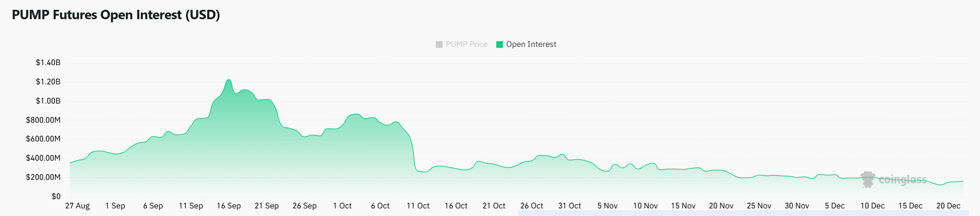980x216 pixels.
Task: Click the data zoom slider bar below the dates
Action: pyautogui.click(x=743, y=213)
